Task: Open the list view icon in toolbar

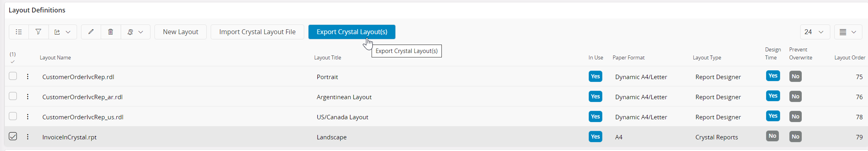Action: (19, 32)
